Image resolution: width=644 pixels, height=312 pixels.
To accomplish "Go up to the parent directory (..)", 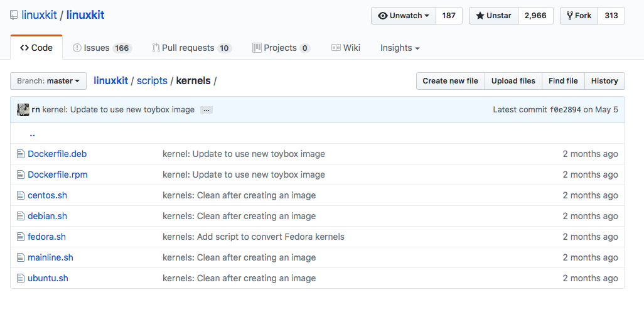I will (x=32, y=134).
